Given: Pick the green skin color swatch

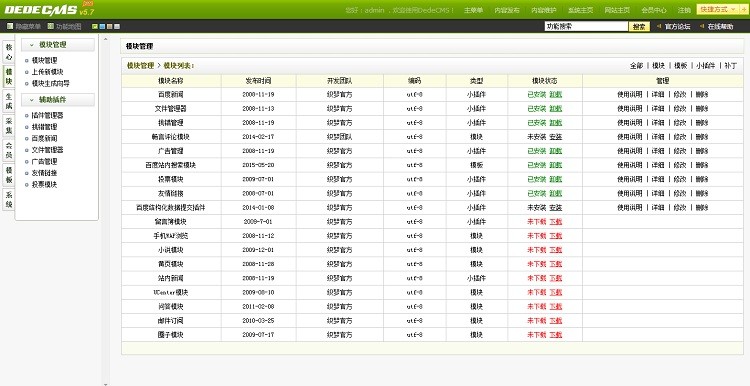Looking at the screenshot, I should pos(95,26).
